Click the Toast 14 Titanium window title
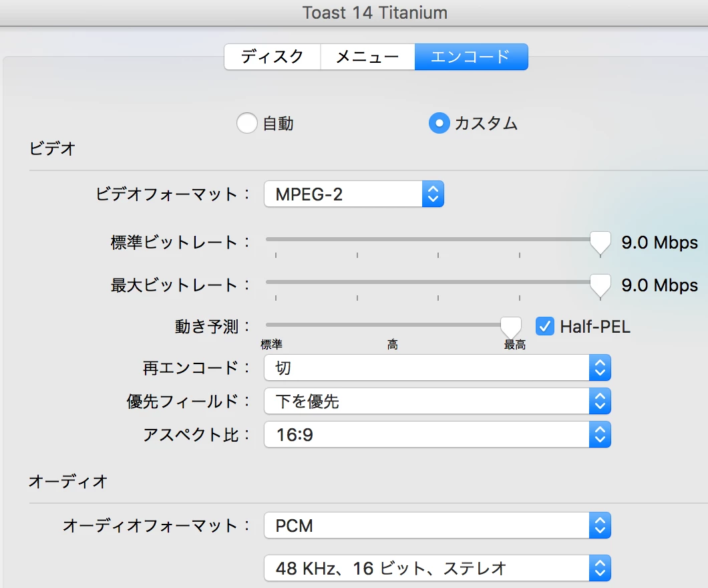The height and width of the screenshot is (588, 708). (x=375, y=13)
